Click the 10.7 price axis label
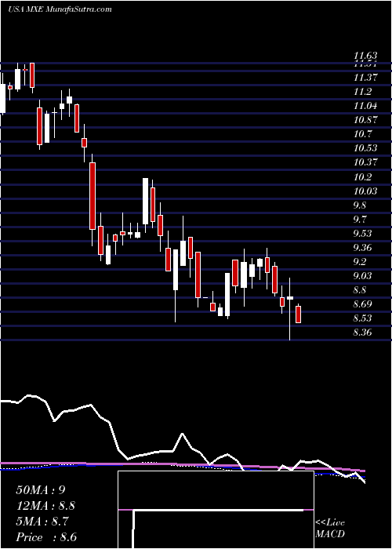This screenshot has width=392, height=549. (362, 134)
